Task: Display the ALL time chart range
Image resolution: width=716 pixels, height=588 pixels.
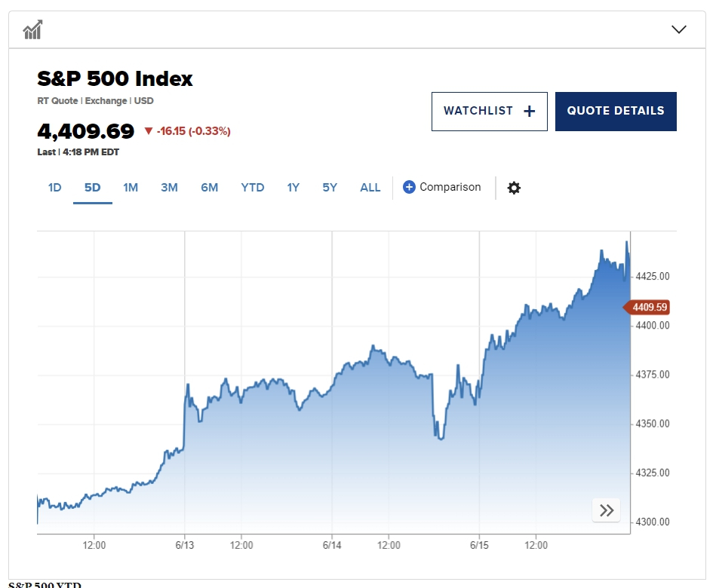Action: pyautogui.click(x=370, y=188)
